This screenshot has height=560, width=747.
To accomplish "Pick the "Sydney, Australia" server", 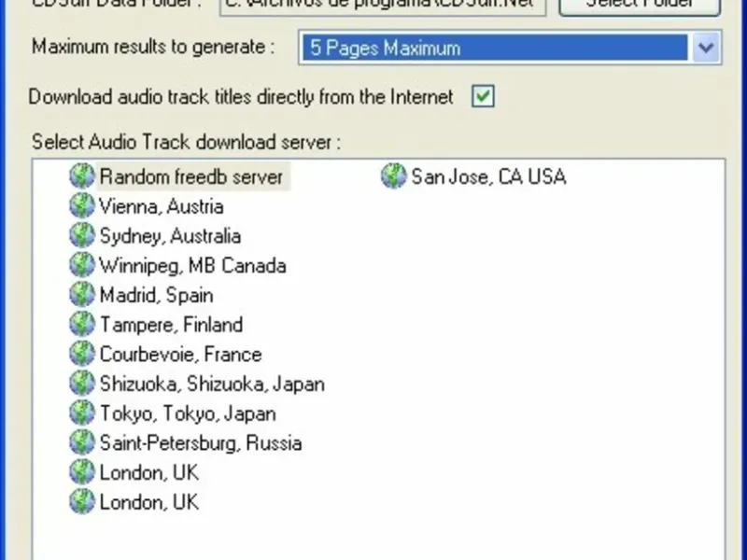I will 171,236.
